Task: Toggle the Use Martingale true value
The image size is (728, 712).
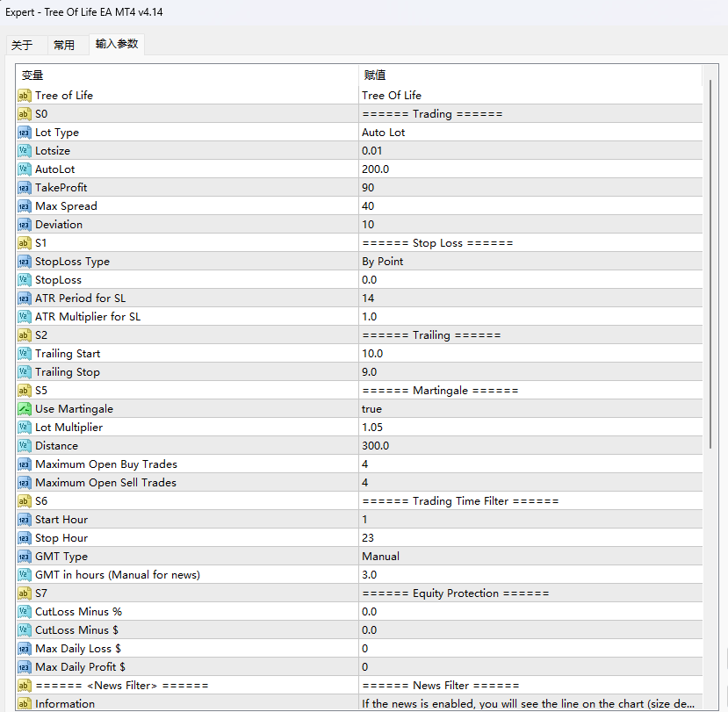Action: [530, 409]
